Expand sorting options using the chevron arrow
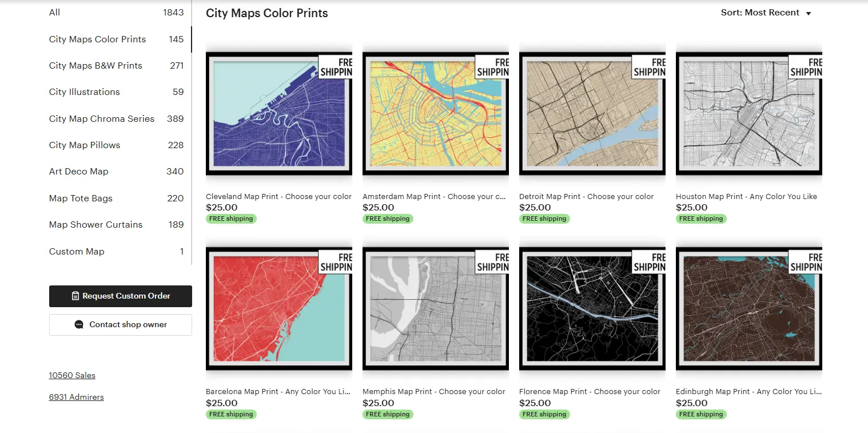 [807, 13]
